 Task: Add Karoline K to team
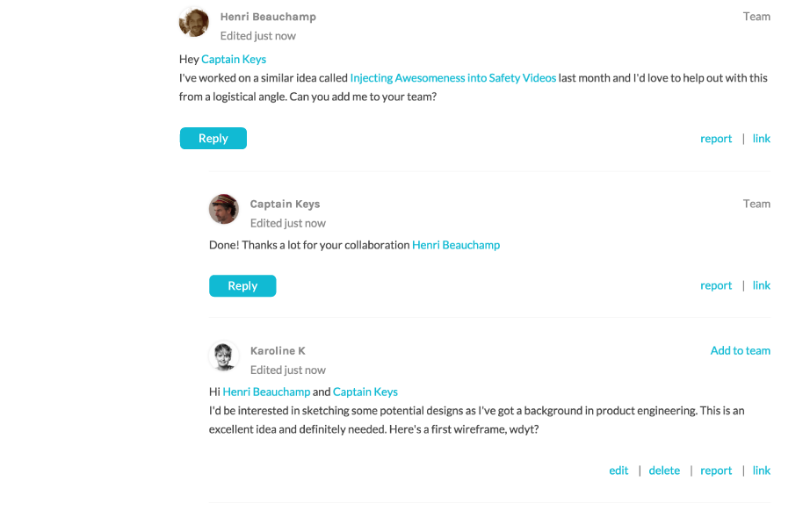coord(740,350)
